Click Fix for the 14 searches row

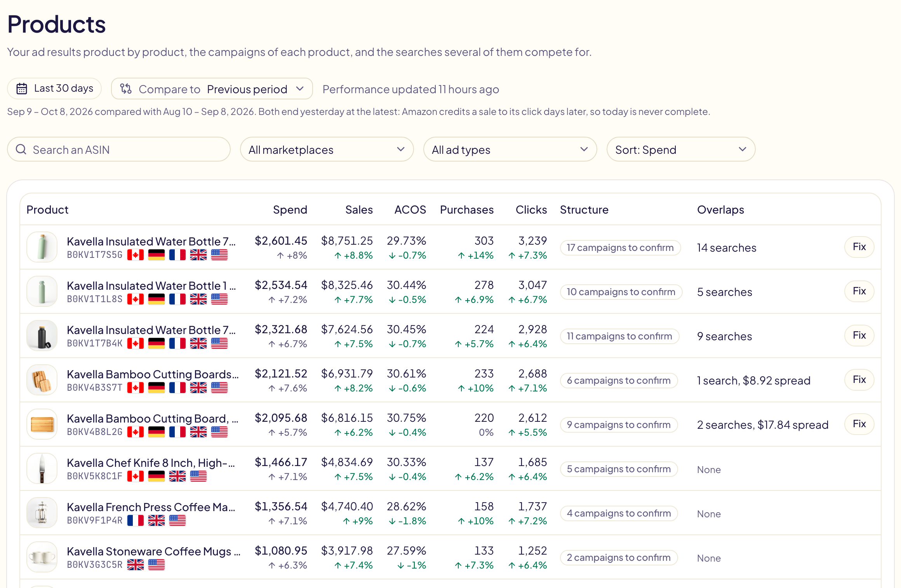[859, 247]
